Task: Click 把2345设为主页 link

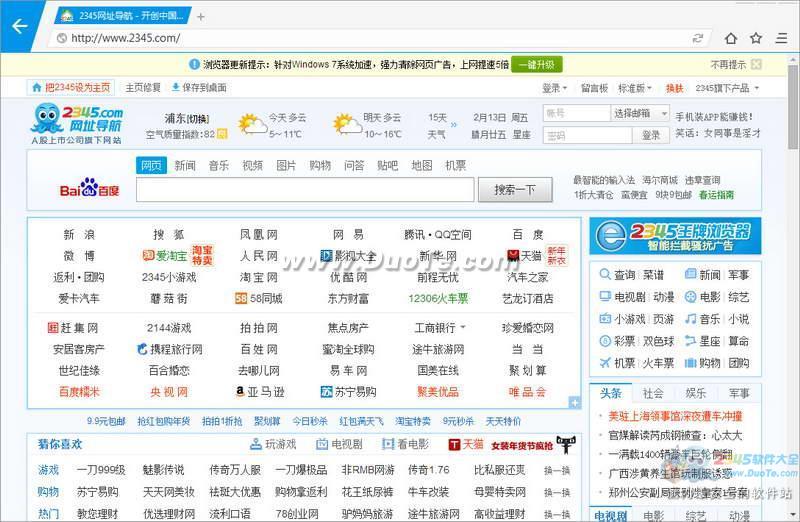Action: pos(71,88)
